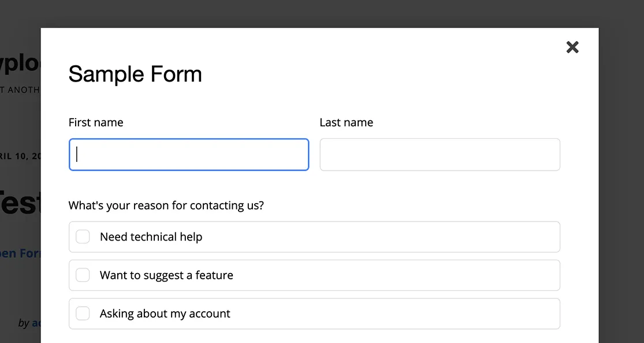
Task: Select the "Need technical help" option row
Action: [314, 237]
